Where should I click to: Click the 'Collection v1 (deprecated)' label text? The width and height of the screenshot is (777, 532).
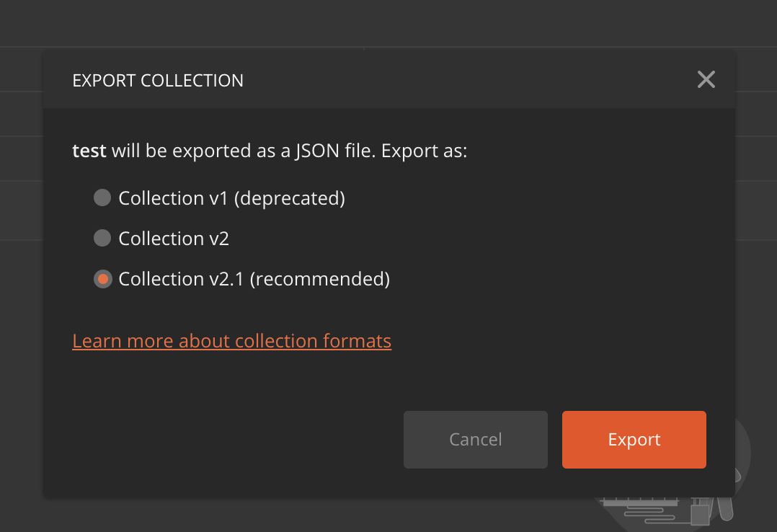point(231,198)
